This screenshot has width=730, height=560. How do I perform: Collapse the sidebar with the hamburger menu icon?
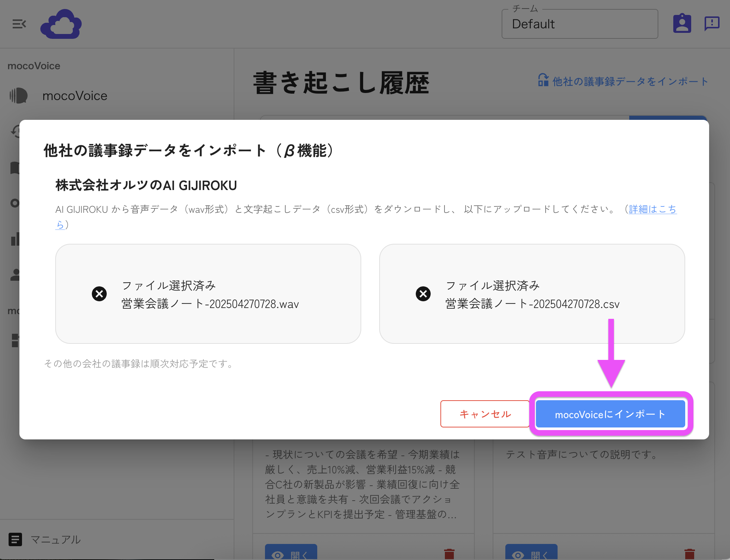point(19,24)
